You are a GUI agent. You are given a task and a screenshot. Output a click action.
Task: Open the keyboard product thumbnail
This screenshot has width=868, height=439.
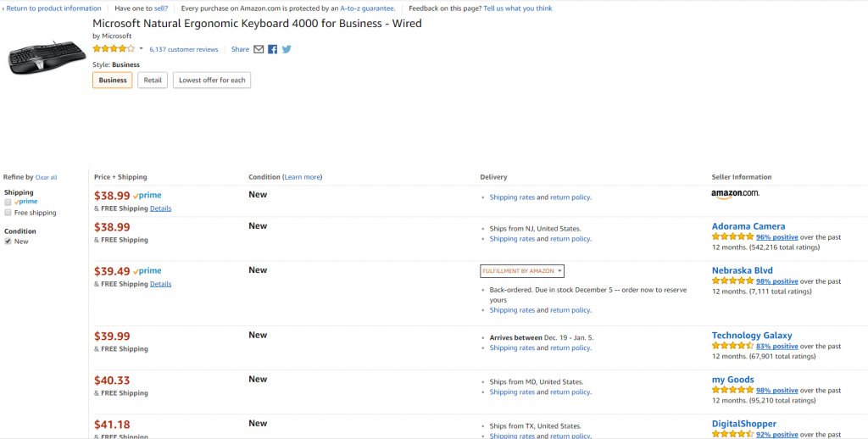47,57
